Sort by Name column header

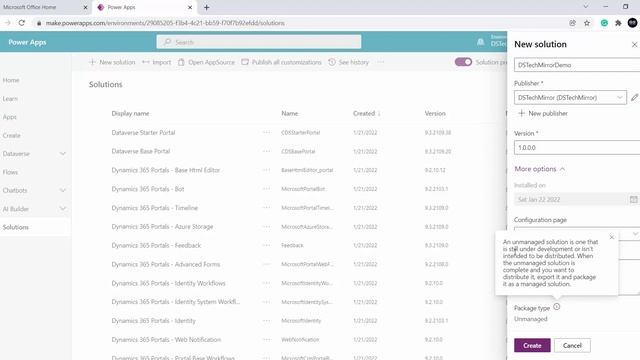click(290, 113)
